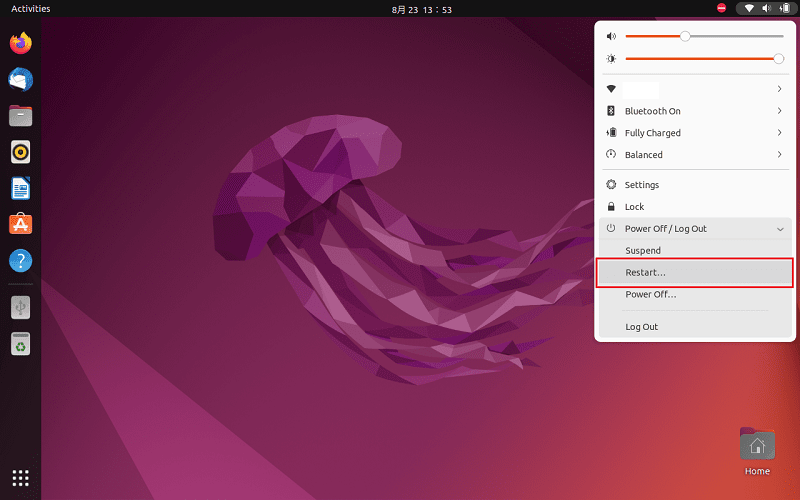Adjust the volume slider handle
The image size is (800, 500).
[685, 36]
